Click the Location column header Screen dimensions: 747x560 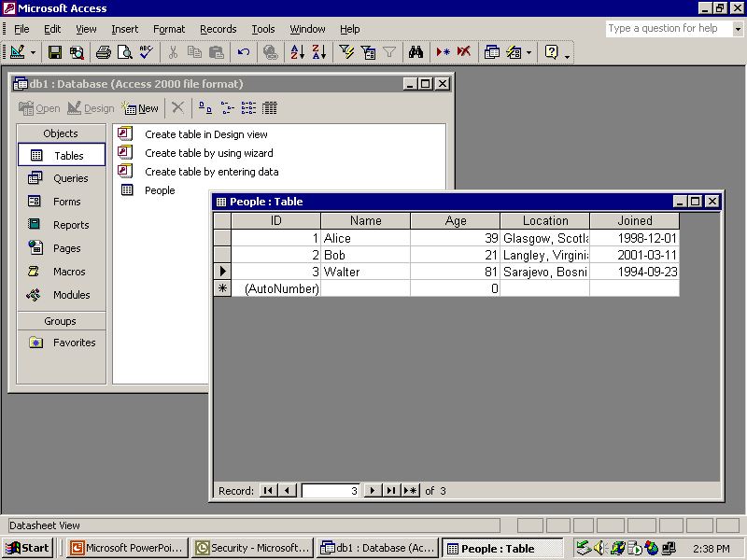[x=545, y=220]
